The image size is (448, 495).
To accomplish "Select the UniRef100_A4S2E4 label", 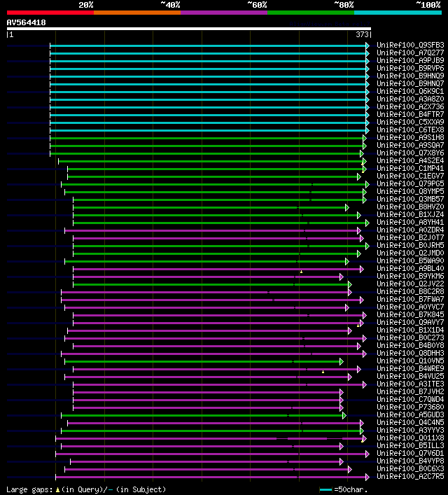I will (x=410, y=160).
